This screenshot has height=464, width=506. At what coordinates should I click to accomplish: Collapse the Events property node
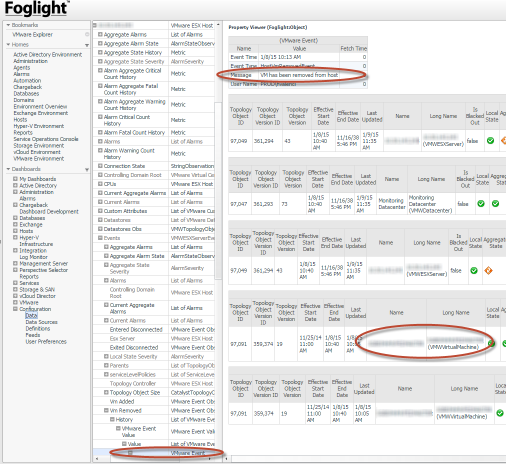[100, 238]
